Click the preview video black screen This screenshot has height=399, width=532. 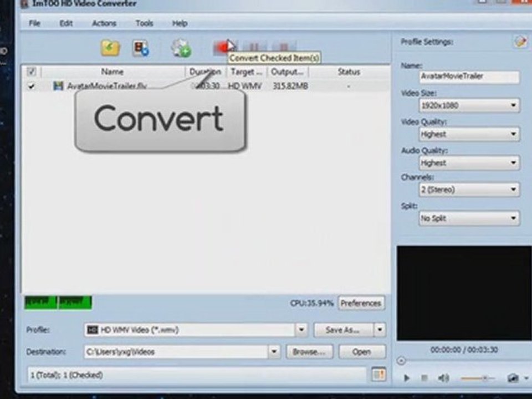464,293
